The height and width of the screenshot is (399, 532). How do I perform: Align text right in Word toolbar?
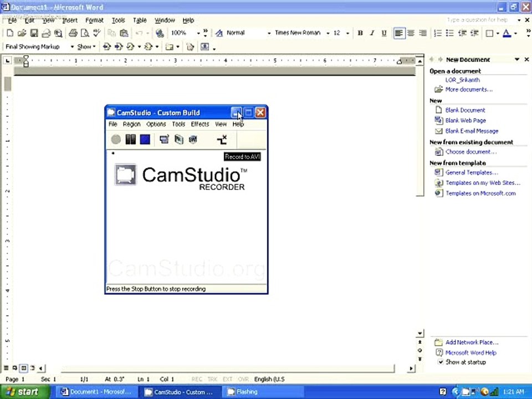click(x=423, y=33)
